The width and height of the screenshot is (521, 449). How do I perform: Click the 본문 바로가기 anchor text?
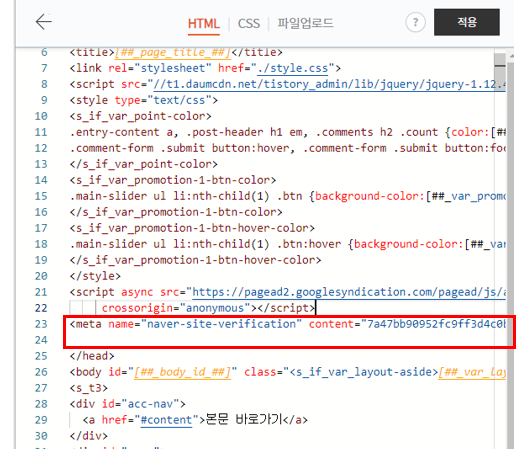click(244, 419)
